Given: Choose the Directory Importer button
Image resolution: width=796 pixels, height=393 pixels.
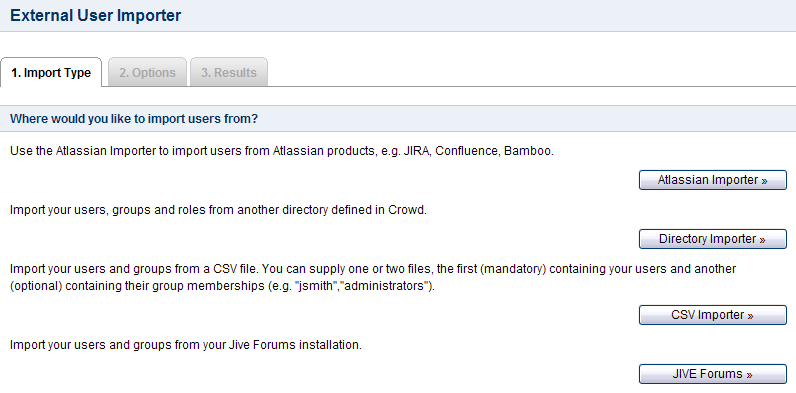Looking at the screenshot, I should pos(712,239).
